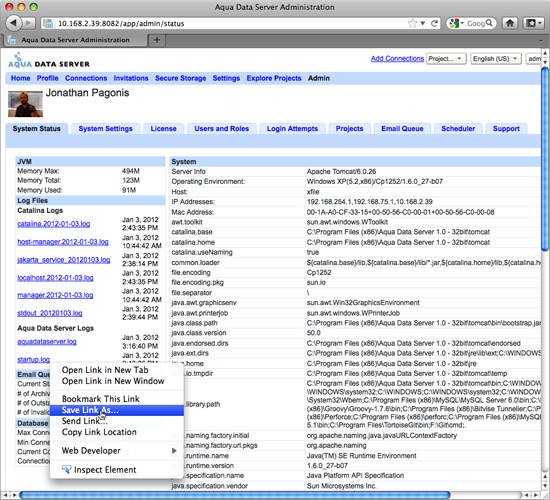Screen dimensions: 550x500
Task: Click the Home icon in browser toolbar
Action: click(510, 24)
